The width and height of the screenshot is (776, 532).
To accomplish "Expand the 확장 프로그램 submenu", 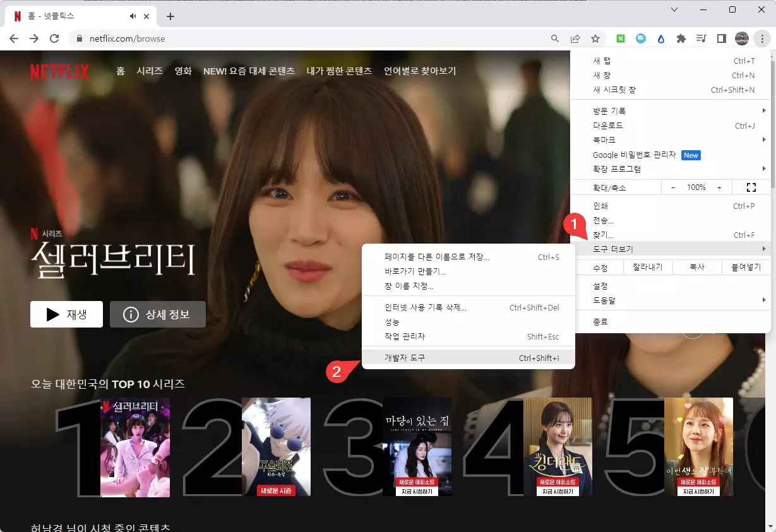I will click(671, 168).
